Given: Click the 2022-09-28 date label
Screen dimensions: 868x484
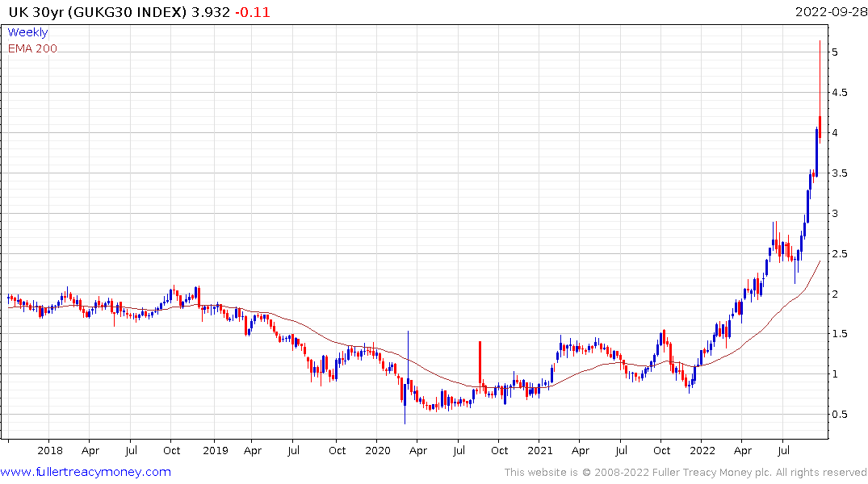Looking at the screenshot, I should point(831,11).
